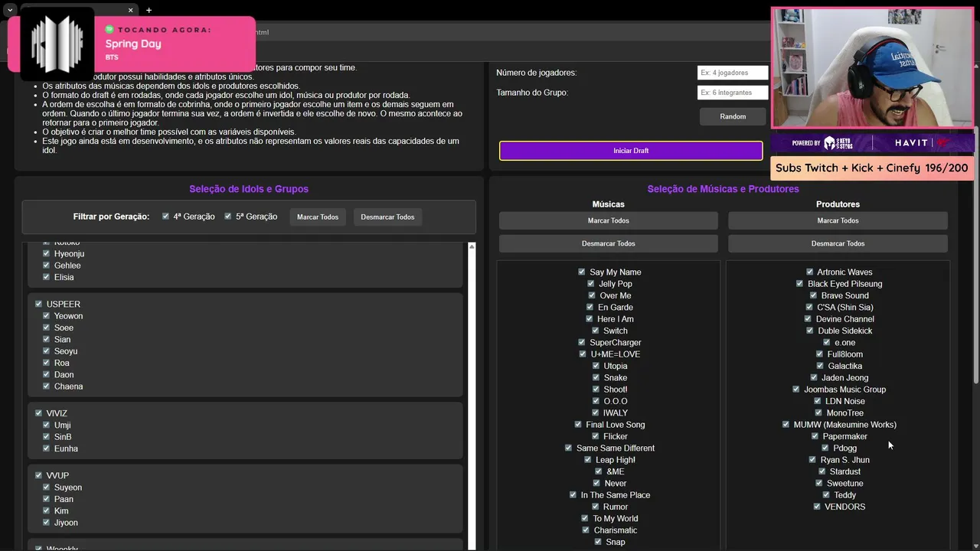Uncheck idol Elisia
The width and height of the screenshot is (980, 551).
click(46, 277)
